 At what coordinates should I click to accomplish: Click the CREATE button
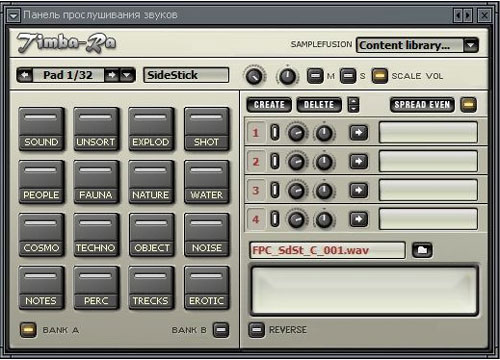[269, 105]
